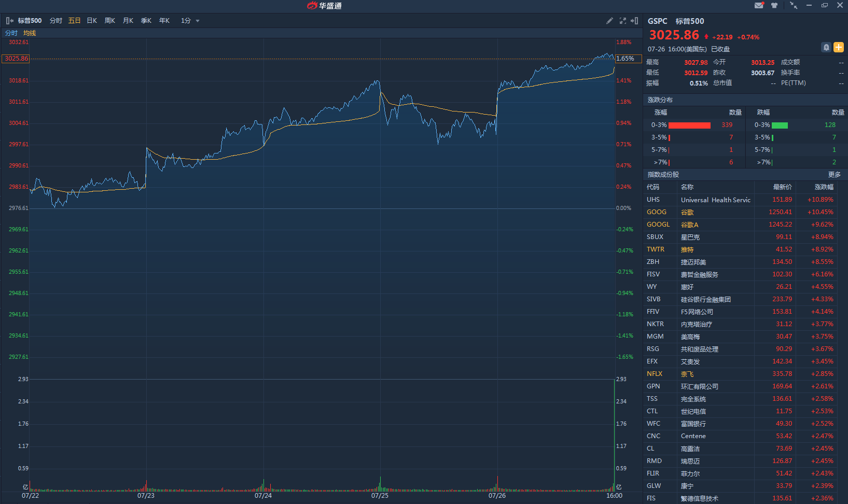Viewport: 848px width, 504px height.
Task: Select the pencil drawing tool
Action: pyautogui.click(x=609, y=21)
